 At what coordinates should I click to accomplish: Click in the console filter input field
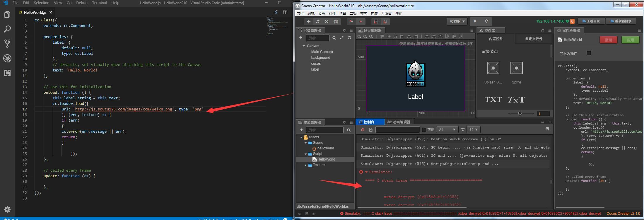pos(398,130)
